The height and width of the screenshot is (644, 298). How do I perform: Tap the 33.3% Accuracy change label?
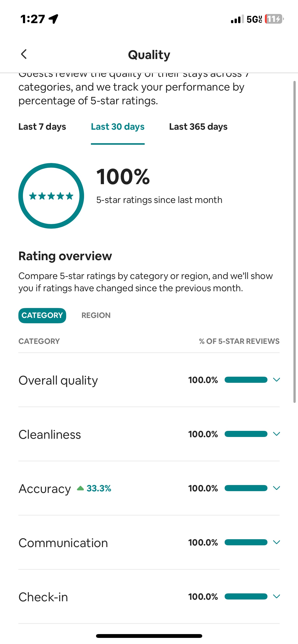pos(99,488)
